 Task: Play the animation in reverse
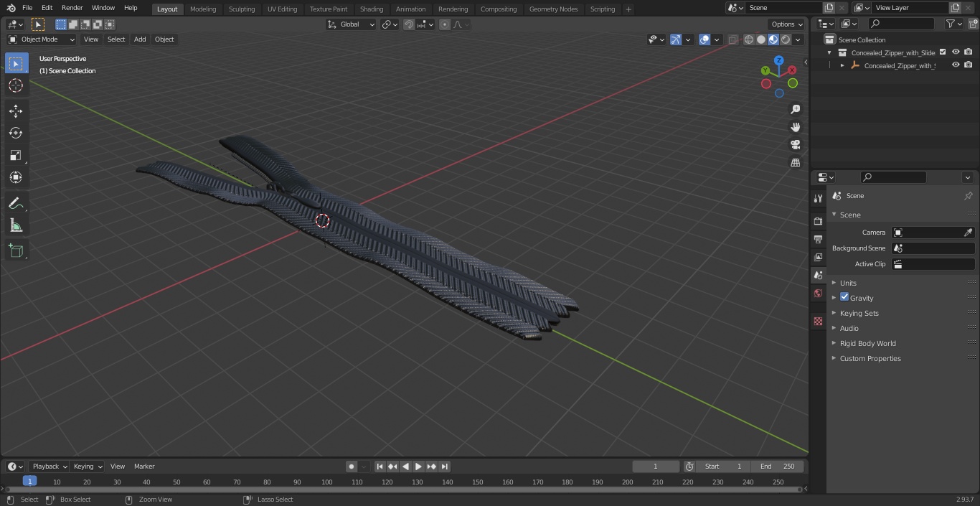[405, 467]
